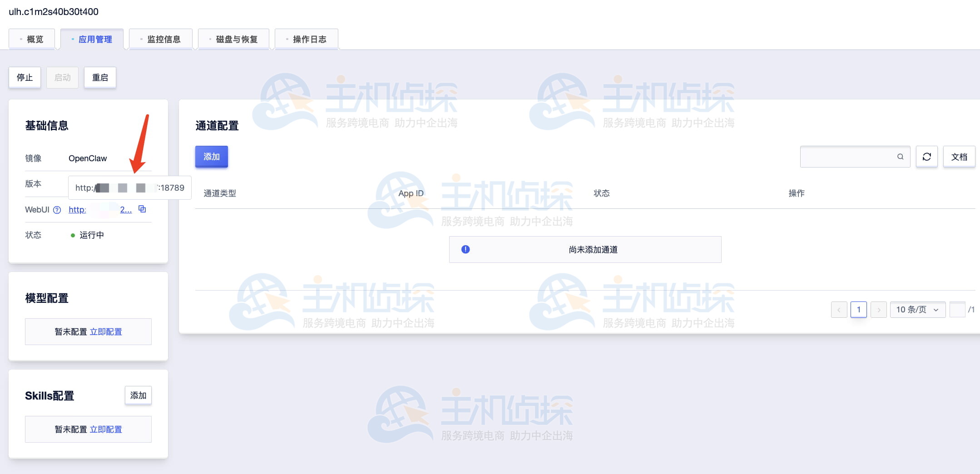Copy the WebUI address with the copy icon

click(142, 209)
